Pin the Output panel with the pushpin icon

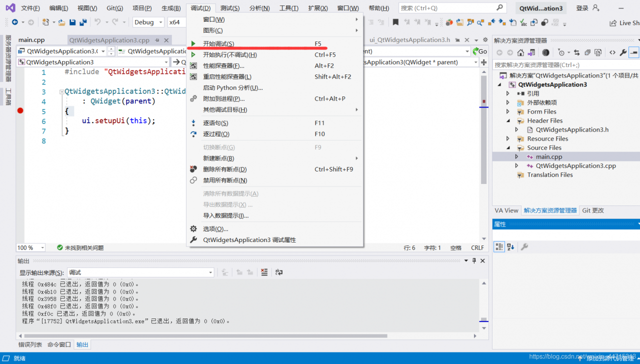coord(474,260)
